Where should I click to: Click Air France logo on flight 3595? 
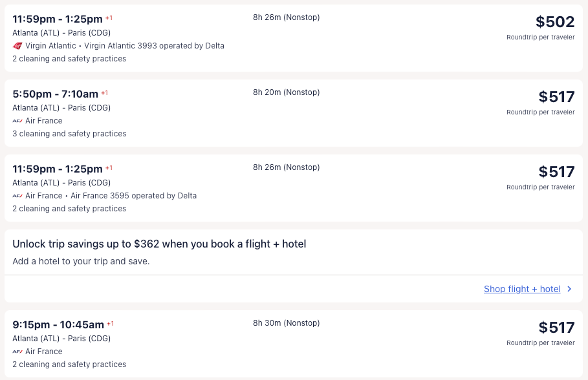point(17,196)
